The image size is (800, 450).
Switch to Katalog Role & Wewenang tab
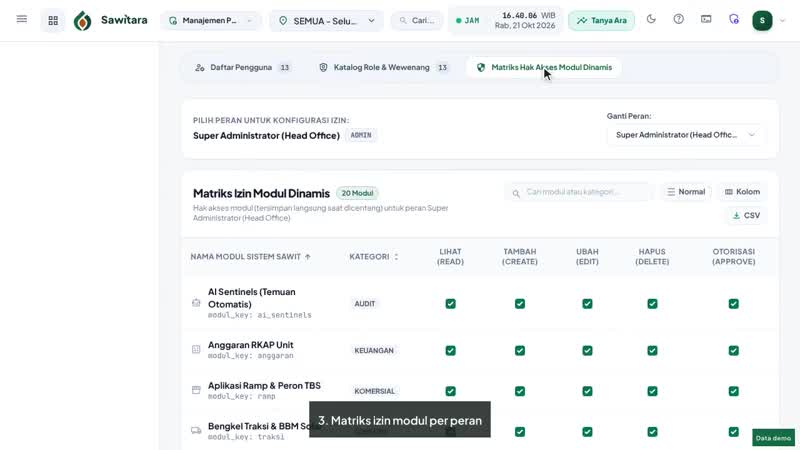pyautogui.click(x=383, y=67)
